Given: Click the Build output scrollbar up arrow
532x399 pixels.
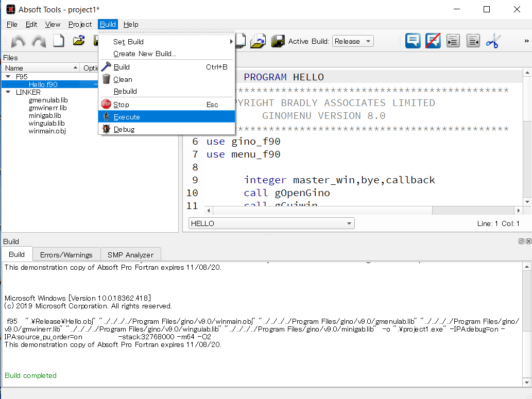Looking at the screenshot, I should [527, 267].
